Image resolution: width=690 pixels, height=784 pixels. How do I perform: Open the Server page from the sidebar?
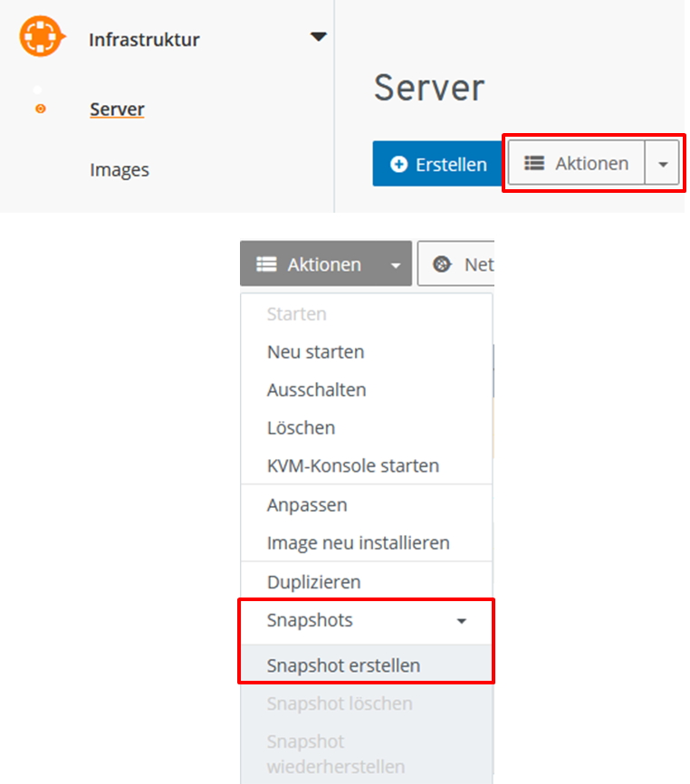coord(117,109)
